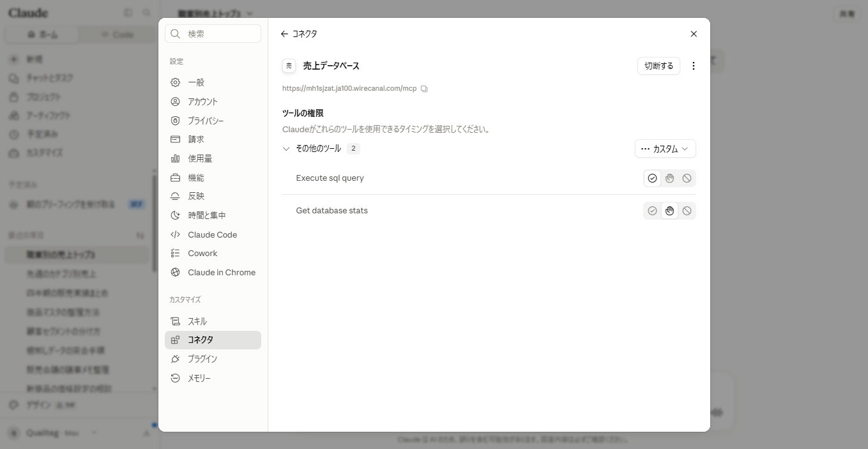Click the https://mh1sjzat.ja100.wirecanal.com/mcp URL text
Viewport: 868px width, 449px height.
pos(349,89)
